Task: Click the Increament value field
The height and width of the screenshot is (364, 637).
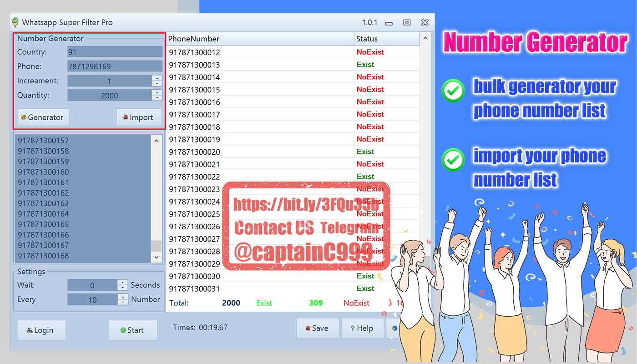Action: 109,81
